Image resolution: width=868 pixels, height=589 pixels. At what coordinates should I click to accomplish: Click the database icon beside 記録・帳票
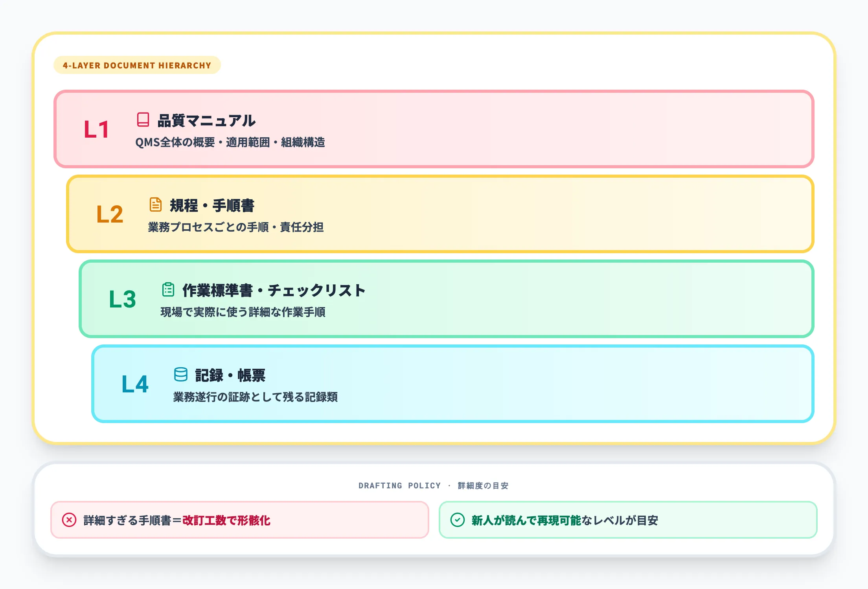[180, 375]
